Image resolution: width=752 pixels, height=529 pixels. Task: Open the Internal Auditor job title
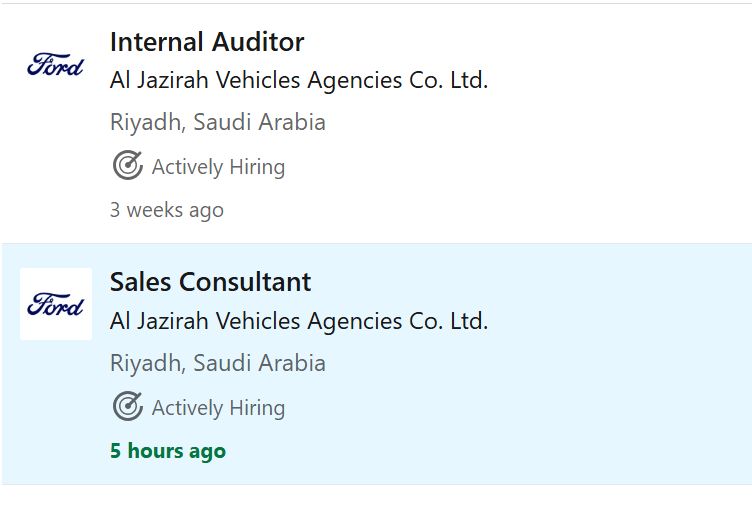point(207,42)
